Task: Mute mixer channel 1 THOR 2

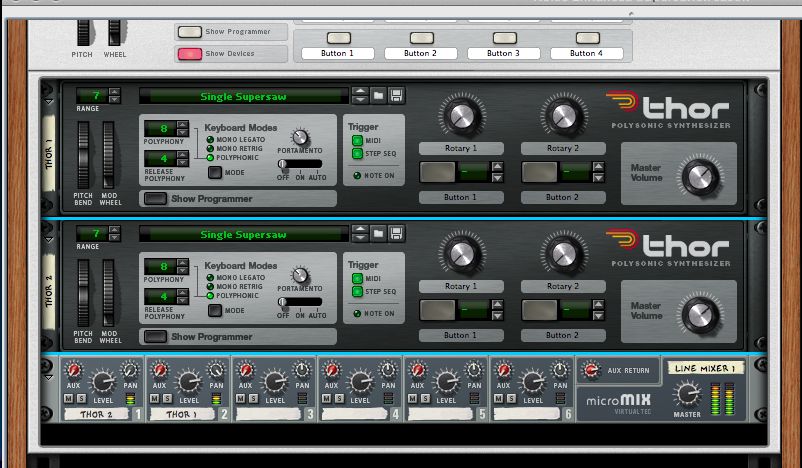Action: point(69,398)
